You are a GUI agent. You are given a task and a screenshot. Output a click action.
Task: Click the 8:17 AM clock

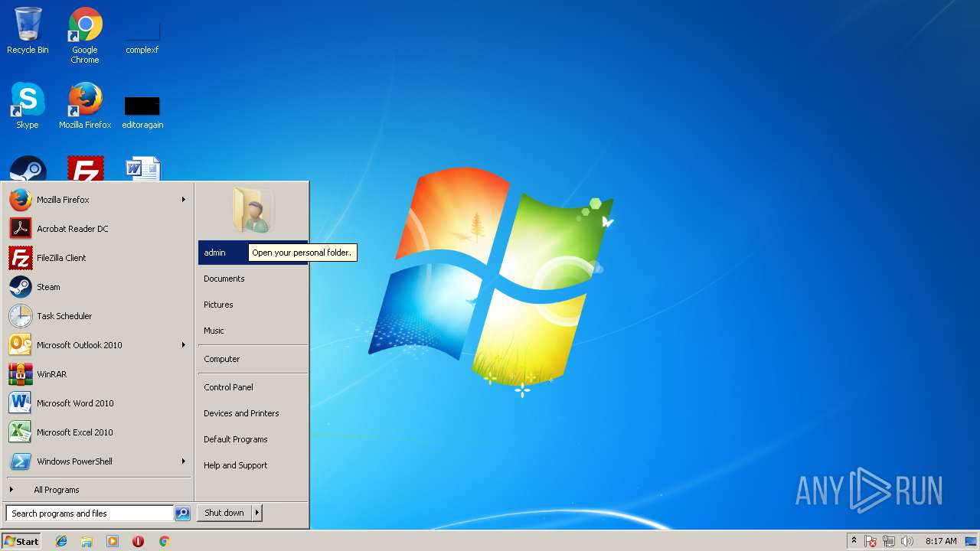coord(941,541)
